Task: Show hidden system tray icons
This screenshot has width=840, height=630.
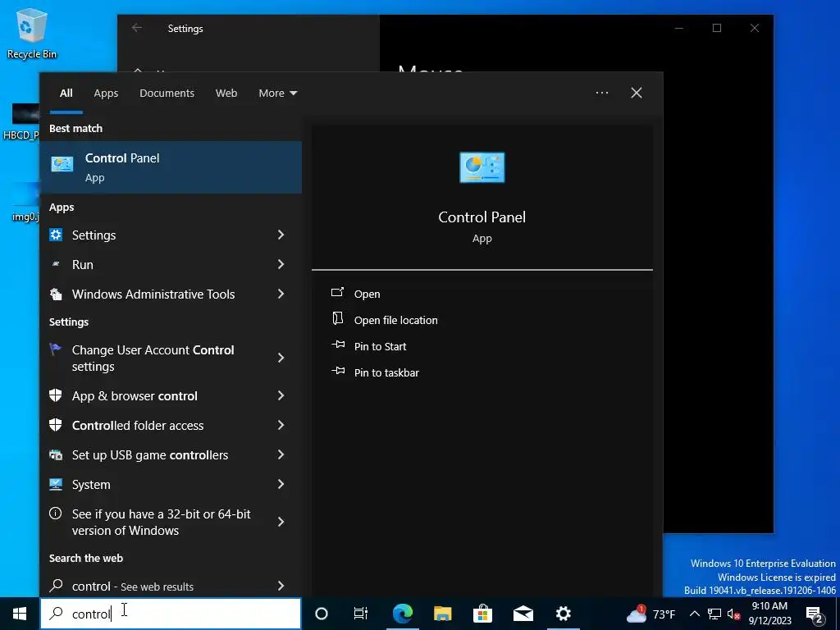Action: (x=694, y=614)
